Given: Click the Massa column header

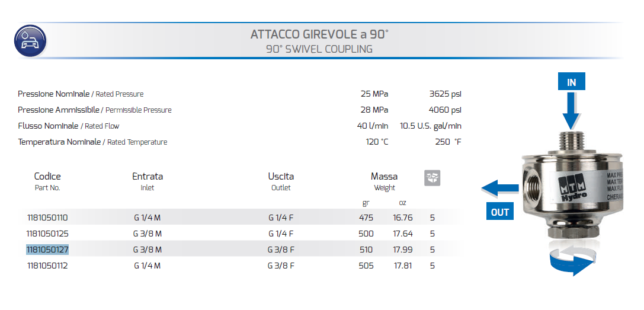Looking at the screenshot, I should click(x=384, y=177).
